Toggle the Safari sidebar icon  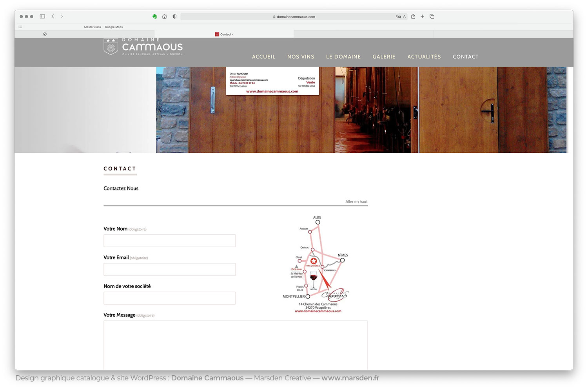[x=42, y=16]
